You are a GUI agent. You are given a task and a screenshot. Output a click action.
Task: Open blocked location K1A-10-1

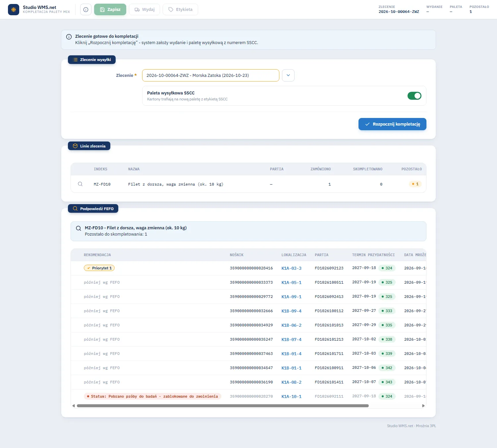292,396
